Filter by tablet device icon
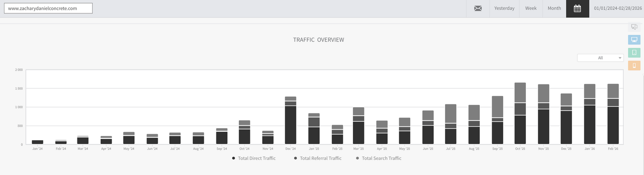The height and width of the screenshot is (175, 644). [634, 53]
